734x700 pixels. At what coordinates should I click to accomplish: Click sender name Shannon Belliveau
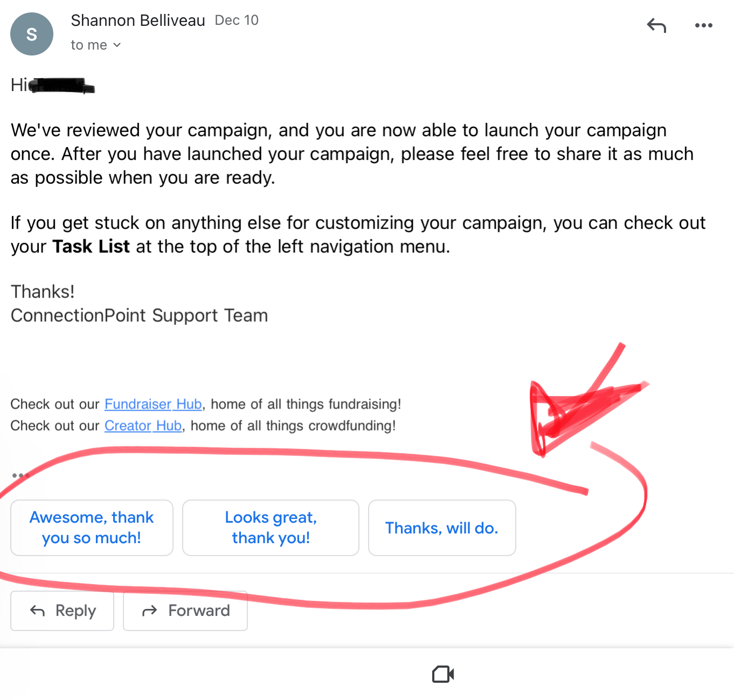pos(138,20)
